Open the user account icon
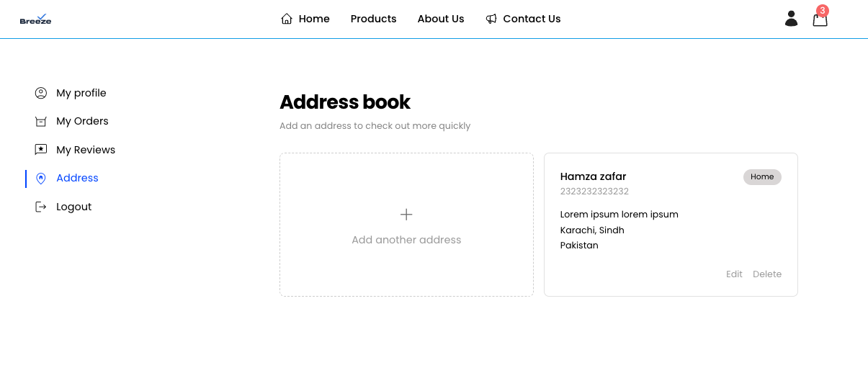The width and height of the screenshot is (868, 391). click(791, 19)
